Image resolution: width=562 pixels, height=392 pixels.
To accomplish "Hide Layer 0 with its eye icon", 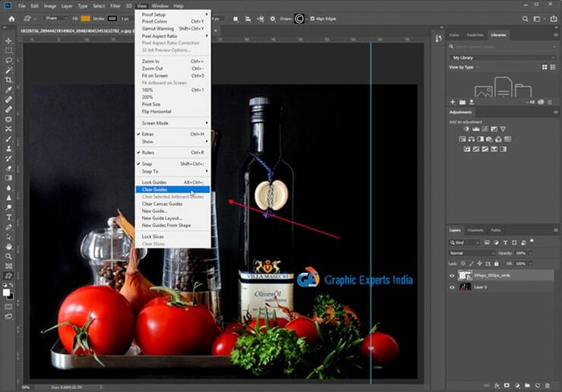I will (453, 288).
